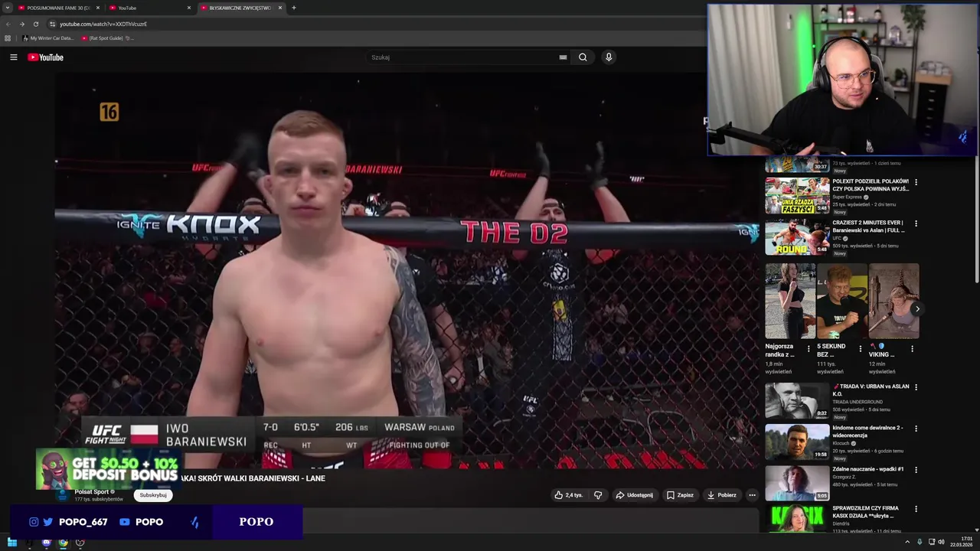Click the Super Express channel name
The image size is (980, 551).
point(847,197)
